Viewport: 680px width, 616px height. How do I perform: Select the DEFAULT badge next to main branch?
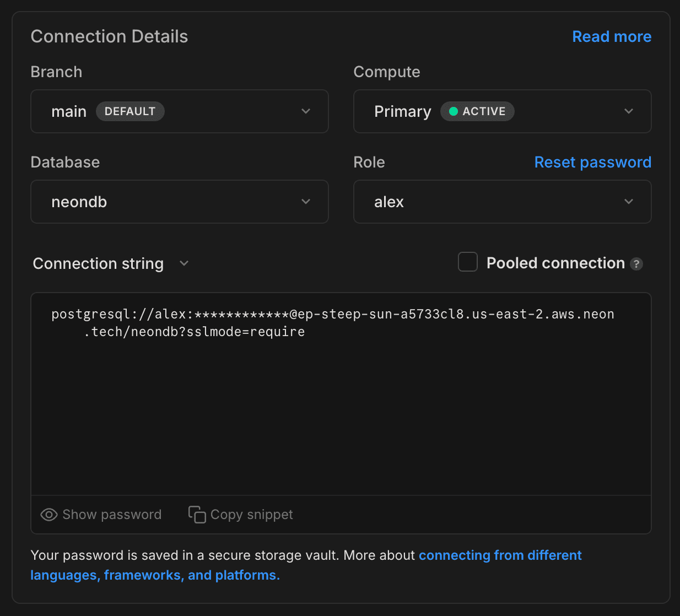pyautogui.click(x=130, y=111)
